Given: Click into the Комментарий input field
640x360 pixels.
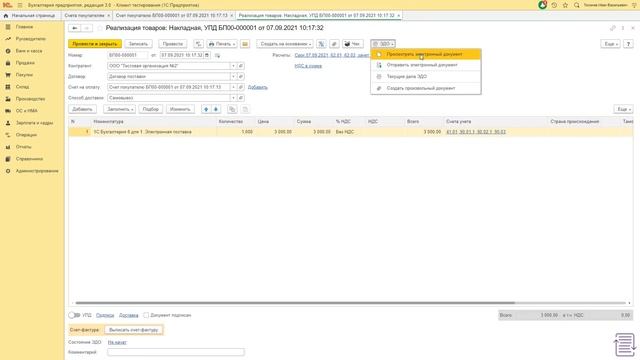Looking at the screenshot, I should (176, 352).
